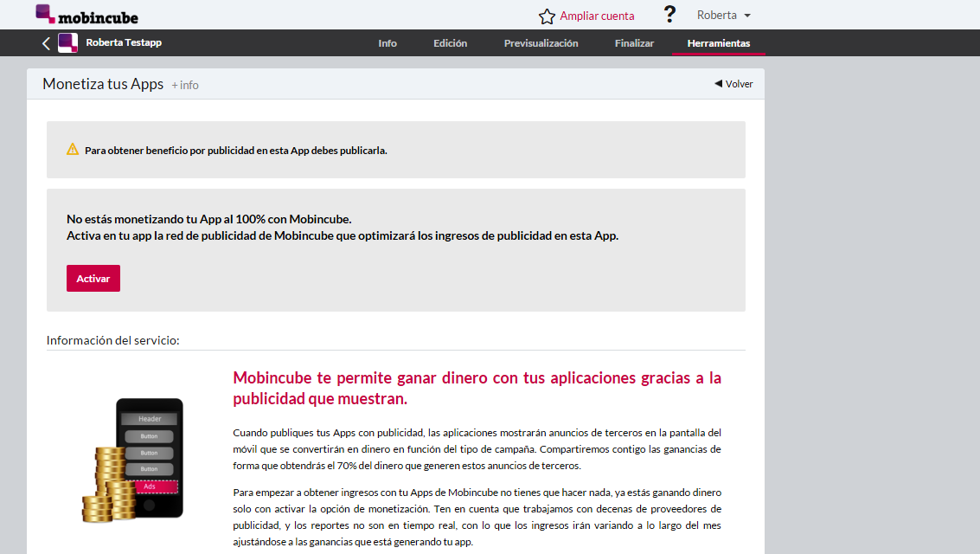The image size is (980, 554).
Task: Click the Roberta Testapp app name
Action: [x=124, y=42]
